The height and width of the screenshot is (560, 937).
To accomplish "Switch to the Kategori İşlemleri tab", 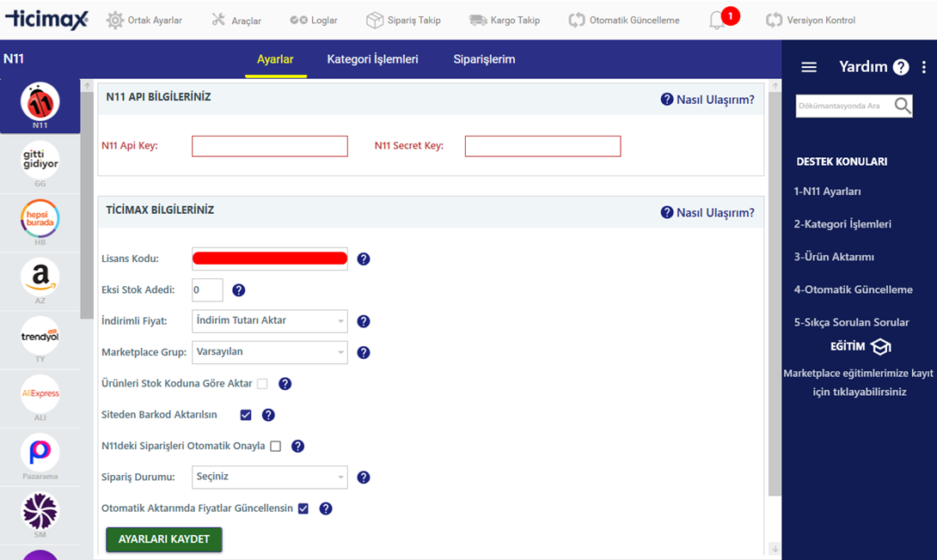I will pyautogui.click(x=372, y=59).
